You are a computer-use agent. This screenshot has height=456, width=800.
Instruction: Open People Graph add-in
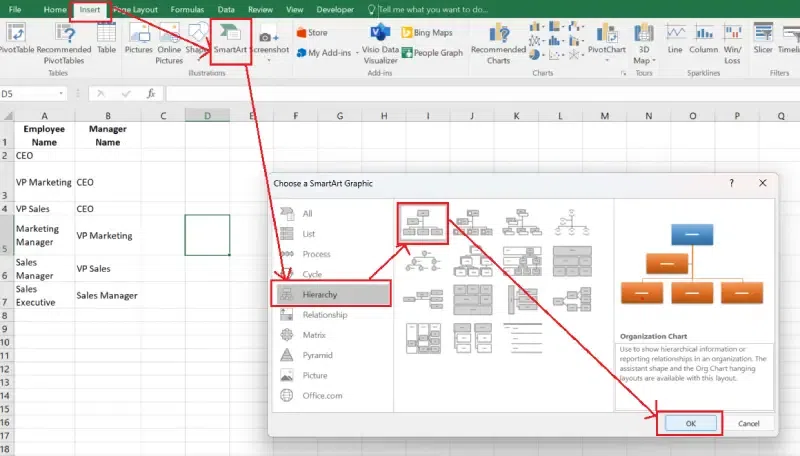[x=432, y=53]
